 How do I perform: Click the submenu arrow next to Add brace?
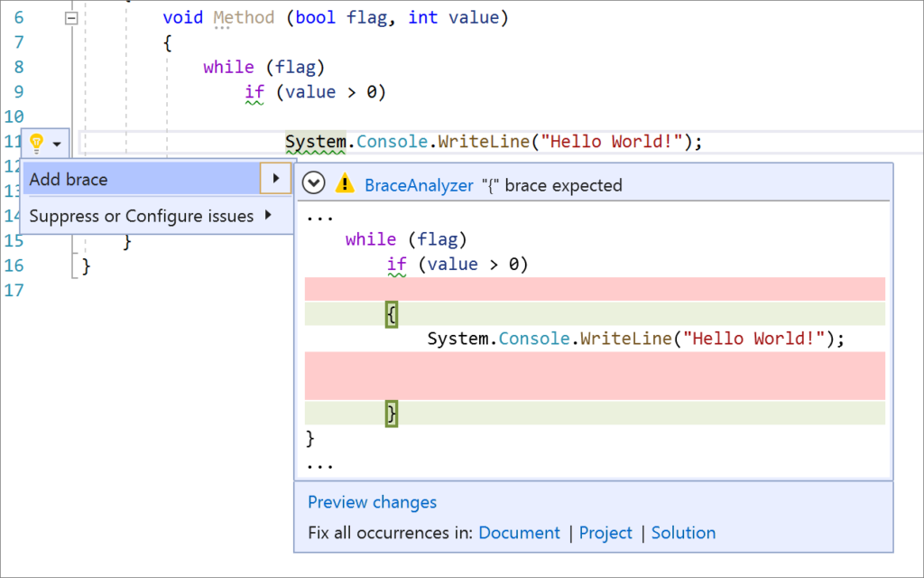pos(276,179)
